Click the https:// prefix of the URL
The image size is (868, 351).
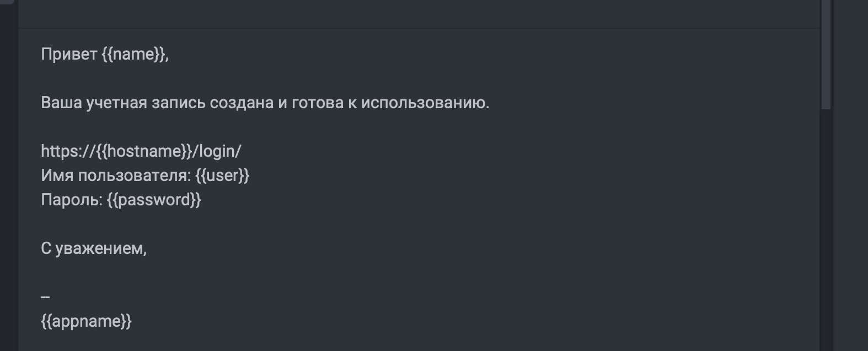click(68, 151)
